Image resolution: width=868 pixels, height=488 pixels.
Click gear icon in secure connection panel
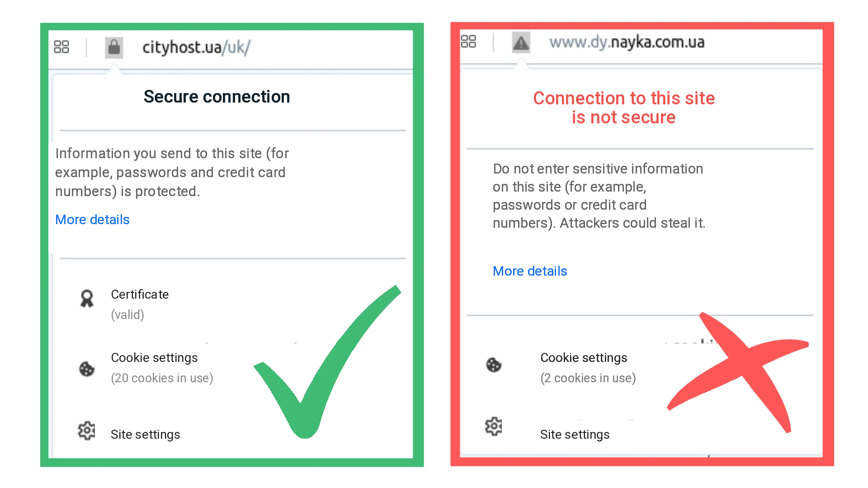(86, 431)
